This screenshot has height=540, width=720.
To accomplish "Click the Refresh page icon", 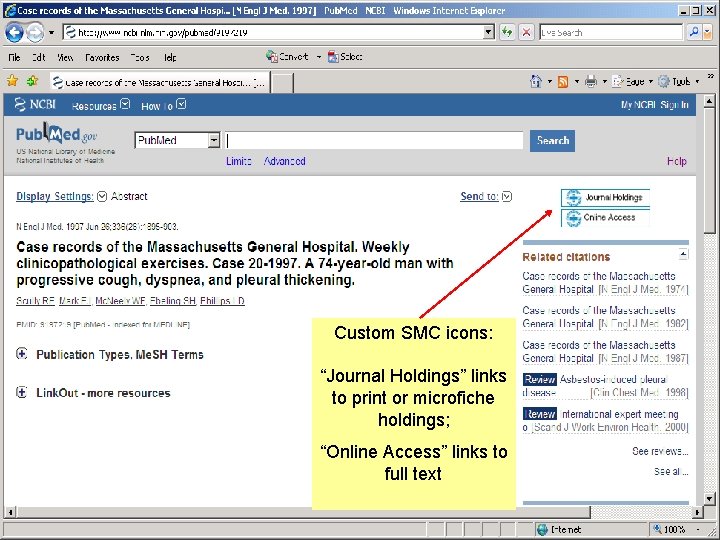I will (x=507, y=32).
